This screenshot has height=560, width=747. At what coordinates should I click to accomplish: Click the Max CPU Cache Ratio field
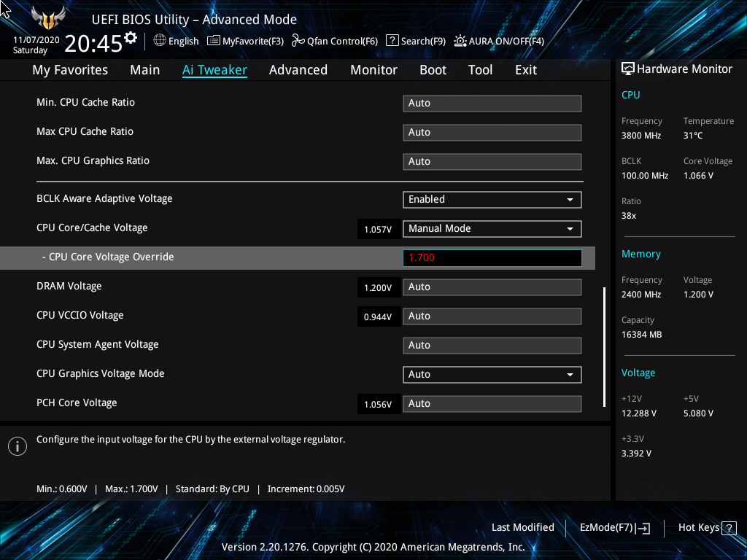point(492,133)
